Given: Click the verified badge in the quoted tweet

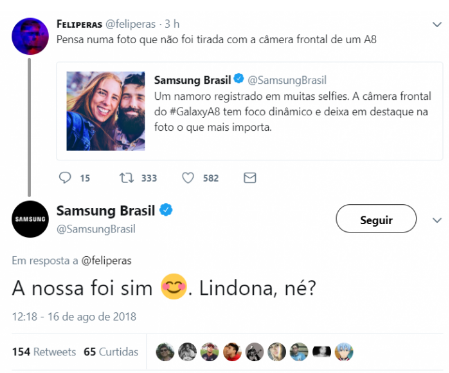Looking at the screenshot, I should pos(239,79).
